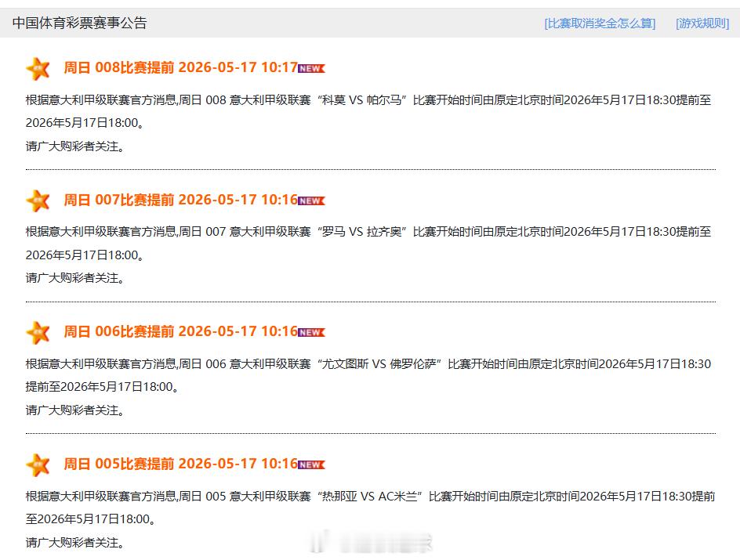Viewport: 740px width, 560px height.
Task: Open the 周日 006比赛提前 announcement title
Action: (181, 331)
